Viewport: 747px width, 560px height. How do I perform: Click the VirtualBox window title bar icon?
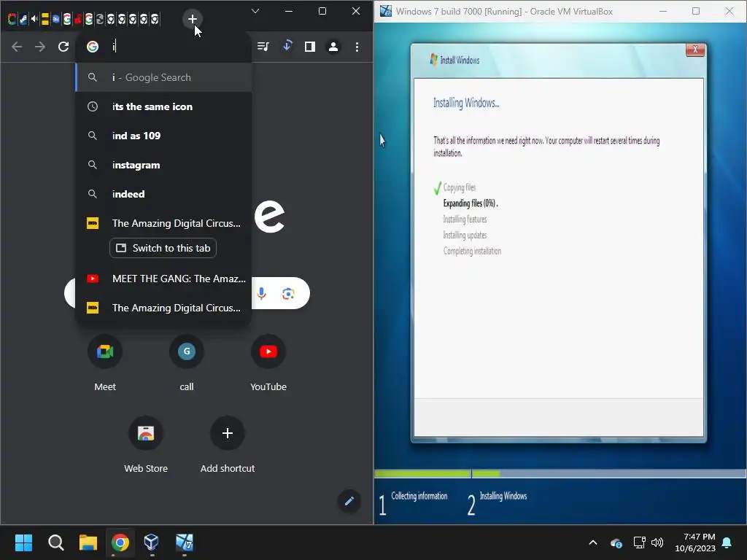[x=386, y=11]
